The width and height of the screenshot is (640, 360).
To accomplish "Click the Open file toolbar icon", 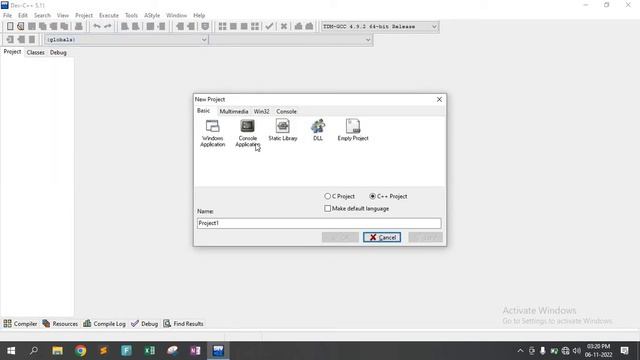I will click(x=20, y=26).
